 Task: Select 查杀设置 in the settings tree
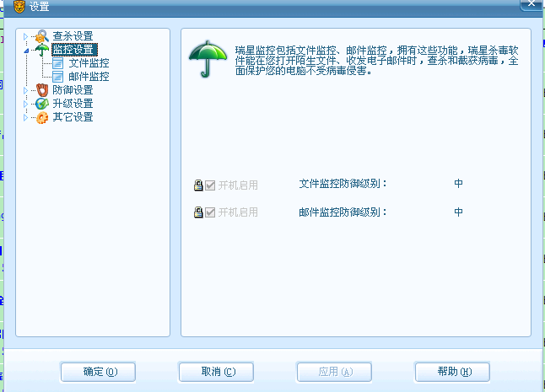(x=73, y=36)
